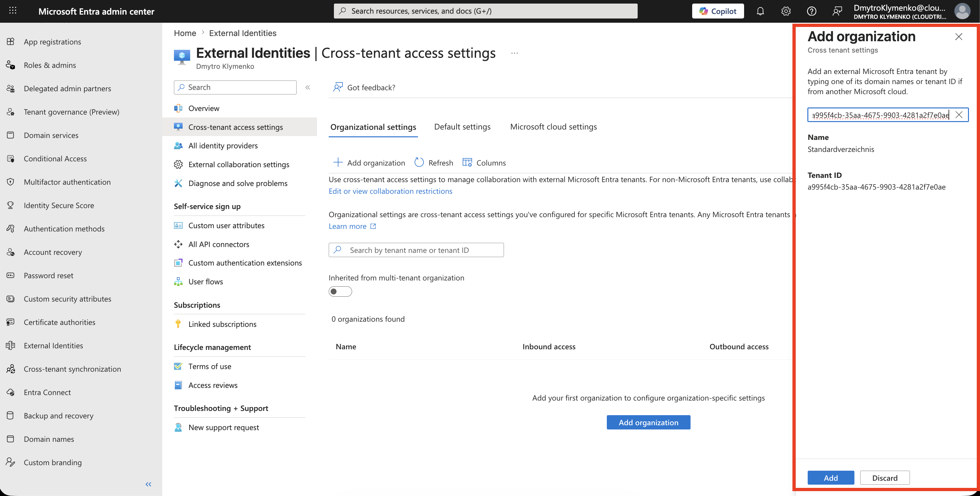
Task: Click Add organization in the toolbar
Action: [369, 163]
